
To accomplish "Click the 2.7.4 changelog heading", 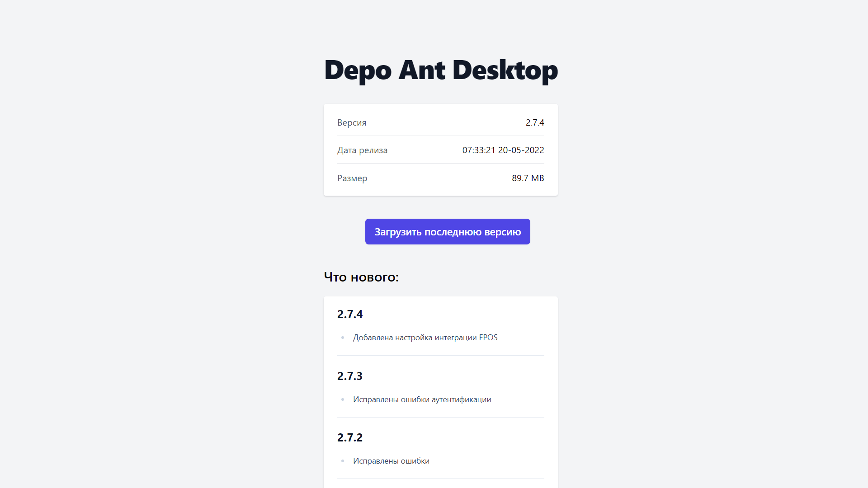I will coord(350,314).
